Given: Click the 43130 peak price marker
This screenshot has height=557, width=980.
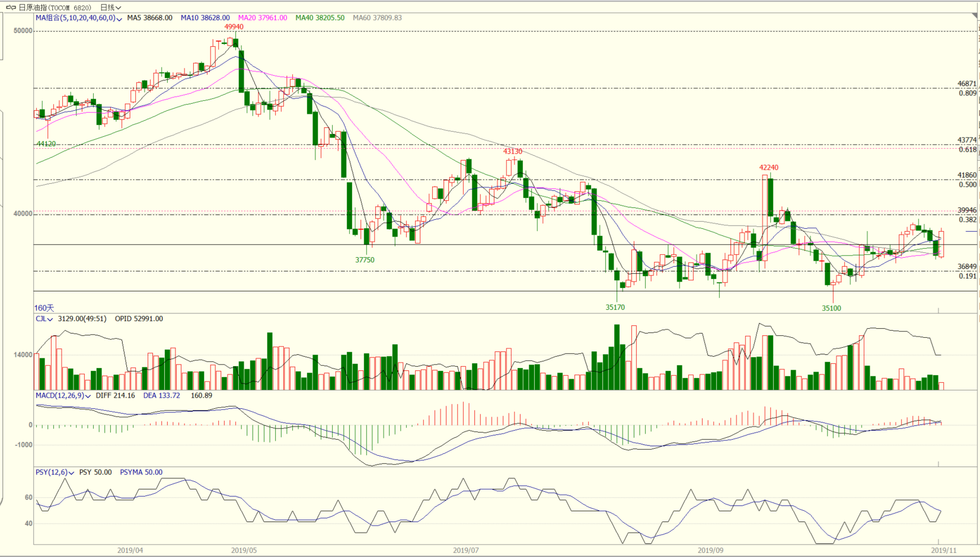Looking at the screenshot, I should click(x=513, y=152).
